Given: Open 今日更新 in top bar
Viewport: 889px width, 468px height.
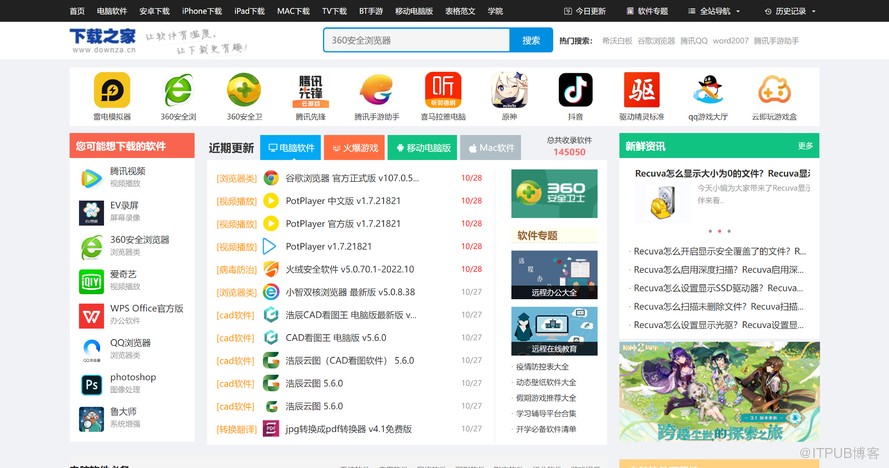Looking at the screenshot, I should pos(585,11).
